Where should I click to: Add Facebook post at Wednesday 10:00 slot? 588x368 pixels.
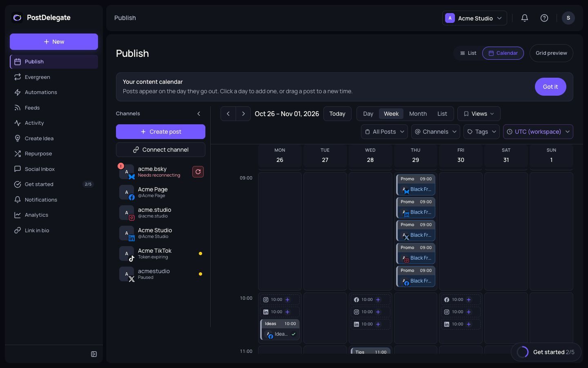378,300
